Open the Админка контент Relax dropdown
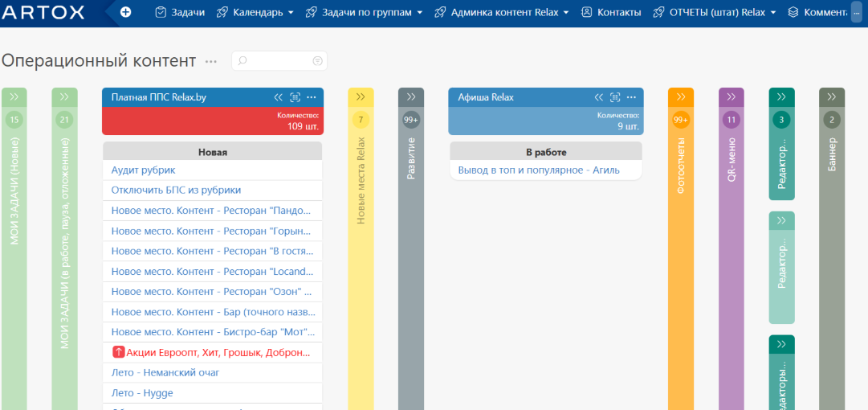The image size is (868, 410). point(502,12)
